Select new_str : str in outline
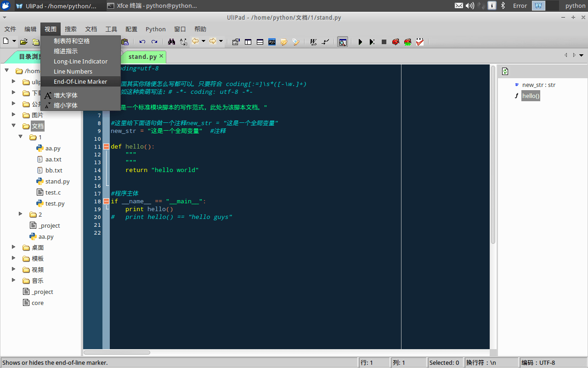Screen dimensions: 588x368 point(538,85)
